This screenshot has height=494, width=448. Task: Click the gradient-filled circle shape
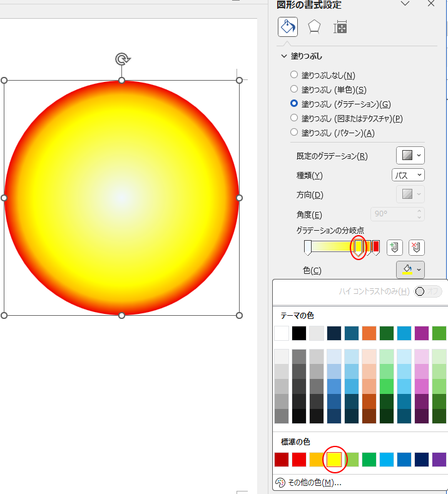pos(121,198)
